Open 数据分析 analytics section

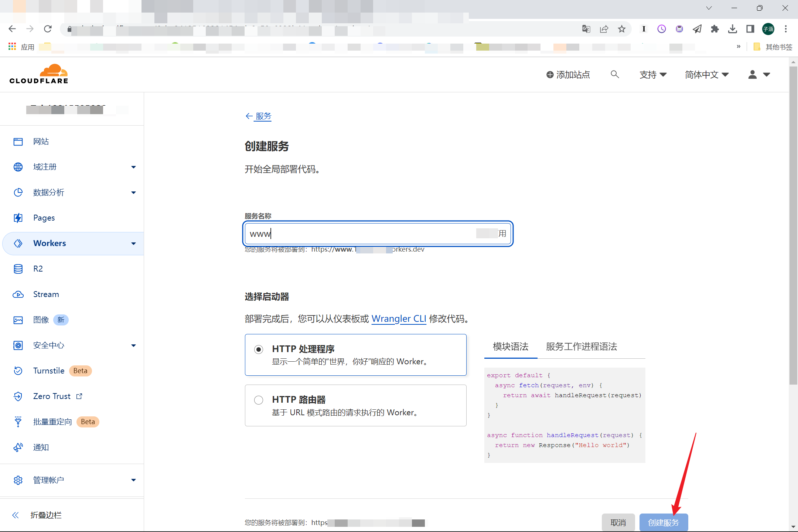pos(48,192)
